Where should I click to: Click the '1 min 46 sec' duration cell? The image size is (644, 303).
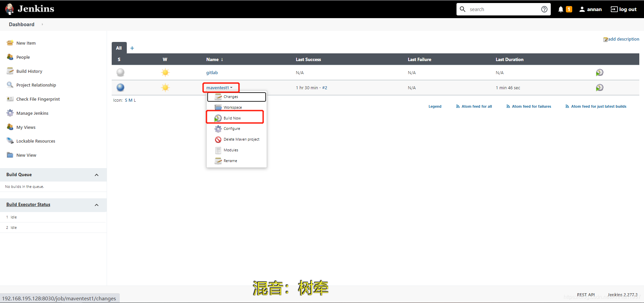[508, 88]
